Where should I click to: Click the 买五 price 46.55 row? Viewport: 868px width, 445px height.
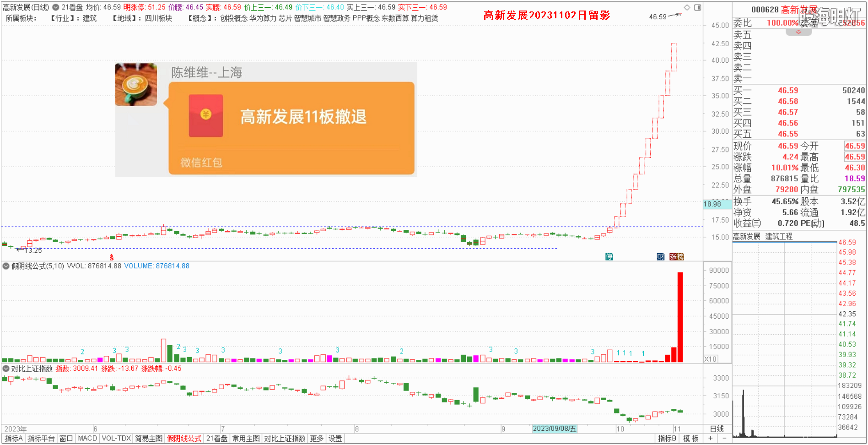(799, 134)
